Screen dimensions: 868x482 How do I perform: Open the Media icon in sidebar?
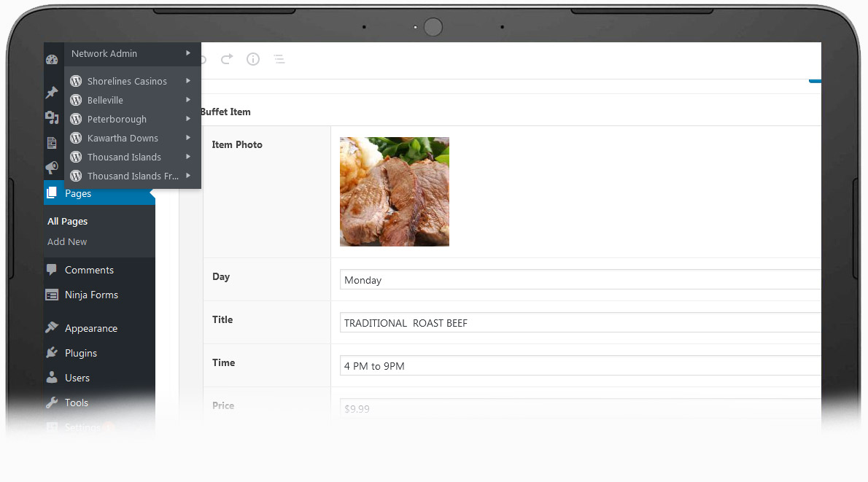coord(52,117)
